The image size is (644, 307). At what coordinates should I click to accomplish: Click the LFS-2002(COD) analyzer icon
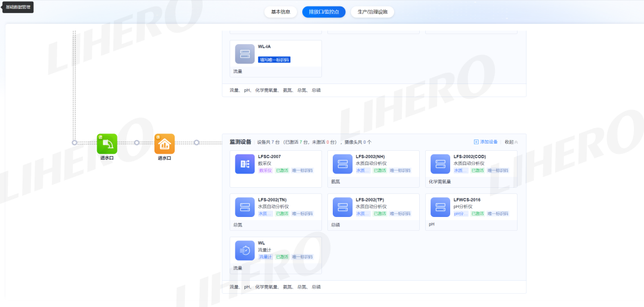point(440,164)
